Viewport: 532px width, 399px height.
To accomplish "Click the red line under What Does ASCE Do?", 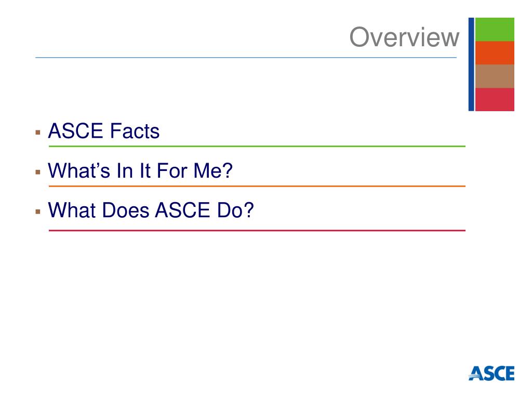I will point(257,230).
